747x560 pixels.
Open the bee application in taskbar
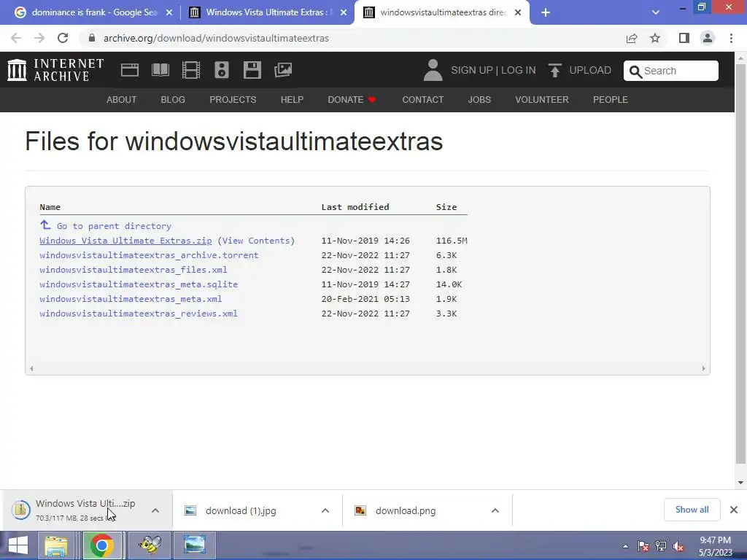(150, 545)
